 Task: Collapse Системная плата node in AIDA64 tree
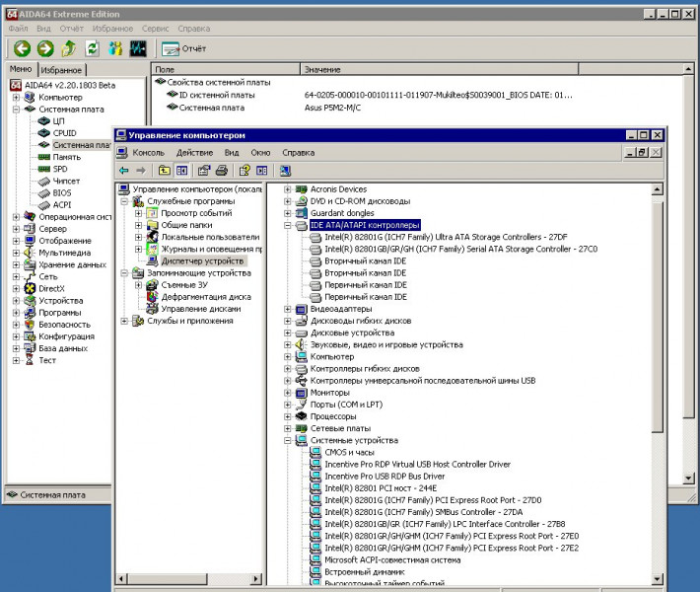tap(16, 109)
